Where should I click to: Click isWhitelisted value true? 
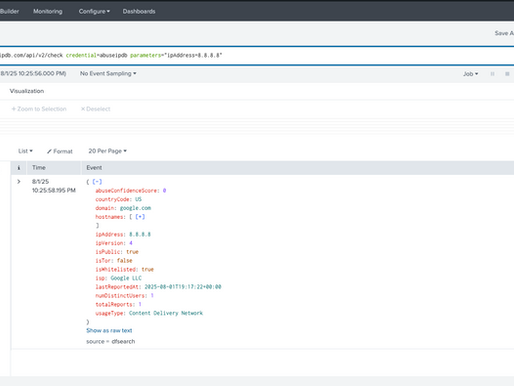pyautogui.click(x=148, y=269)
